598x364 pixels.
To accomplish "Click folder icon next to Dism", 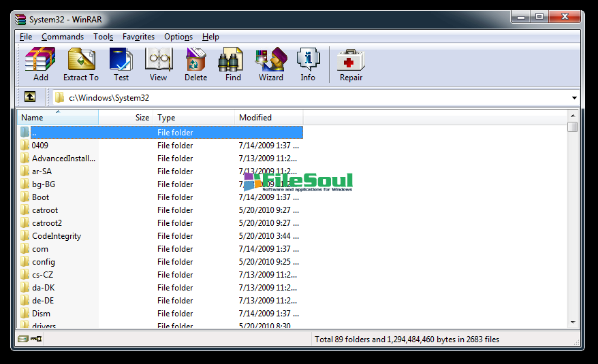I will (x=25, y=313).
